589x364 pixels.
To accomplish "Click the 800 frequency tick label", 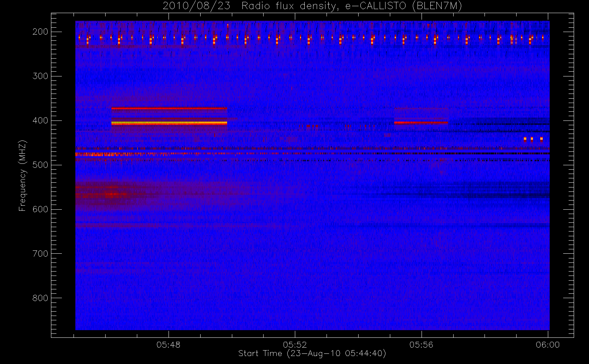I will pos(40,298).
